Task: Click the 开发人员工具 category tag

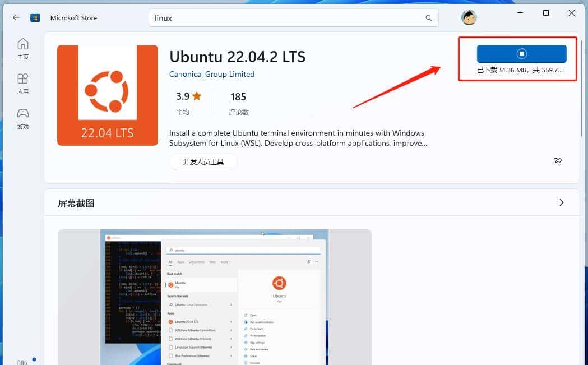Action: pos(203,161)
